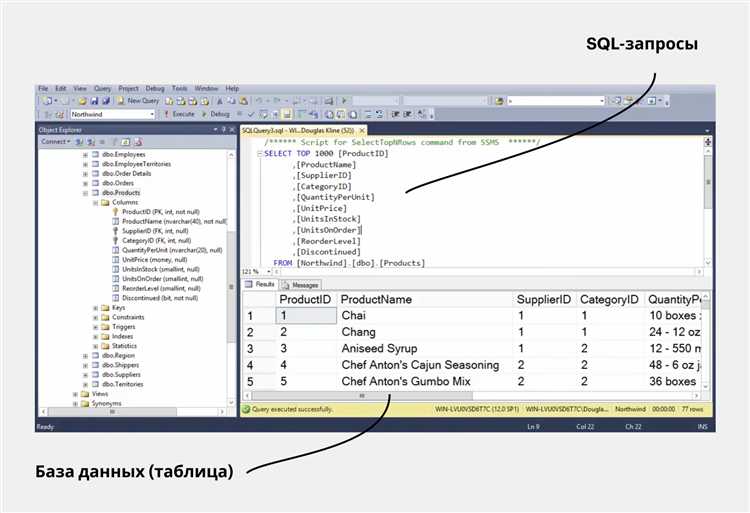Switch to the Messages tab
The image size is (750, 513).
pyautogui.click(x=304, y=285)
